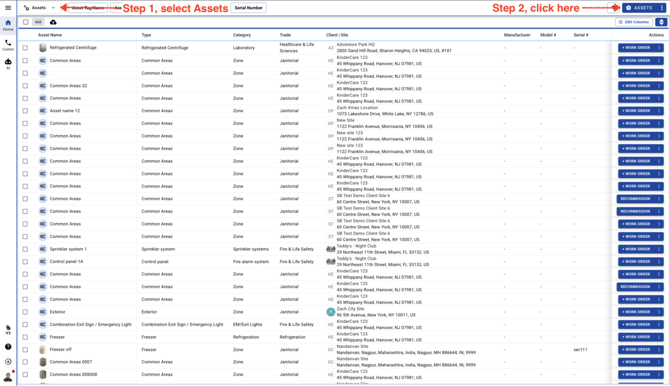Viewport: 670px width, 386px height.
Task: Click Work Order button for Asset name 12
Action: click(636, 111)
